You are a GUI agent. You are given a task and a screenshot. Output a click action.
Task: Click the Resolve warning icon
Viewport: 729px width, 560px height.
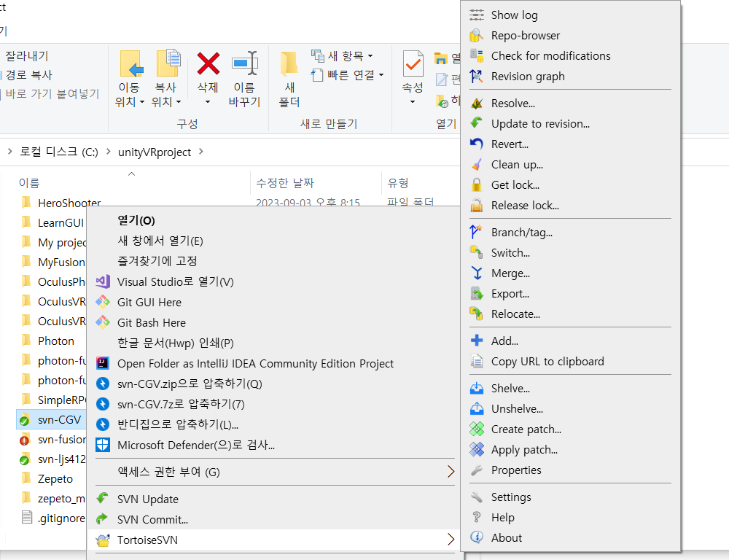tap(477, 104)
